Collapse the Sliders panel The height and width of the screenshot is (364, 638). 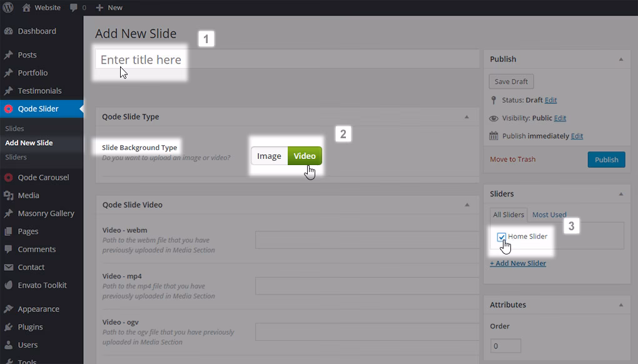point(622,193)
